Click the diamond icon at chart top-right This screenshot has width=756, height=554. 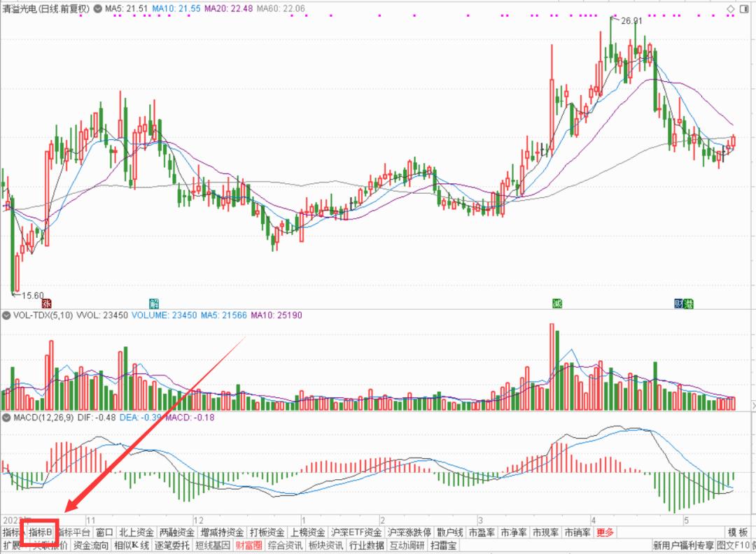(731, 9)
